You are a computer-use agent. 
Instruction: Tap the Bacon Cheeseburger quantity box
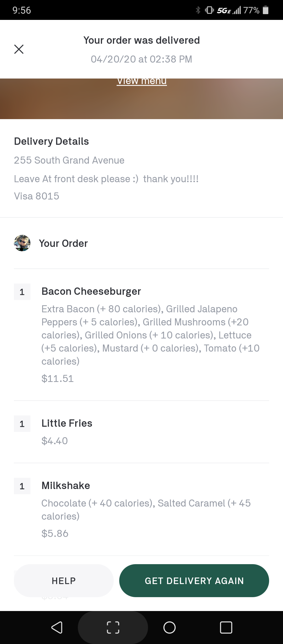pos(22,292)
